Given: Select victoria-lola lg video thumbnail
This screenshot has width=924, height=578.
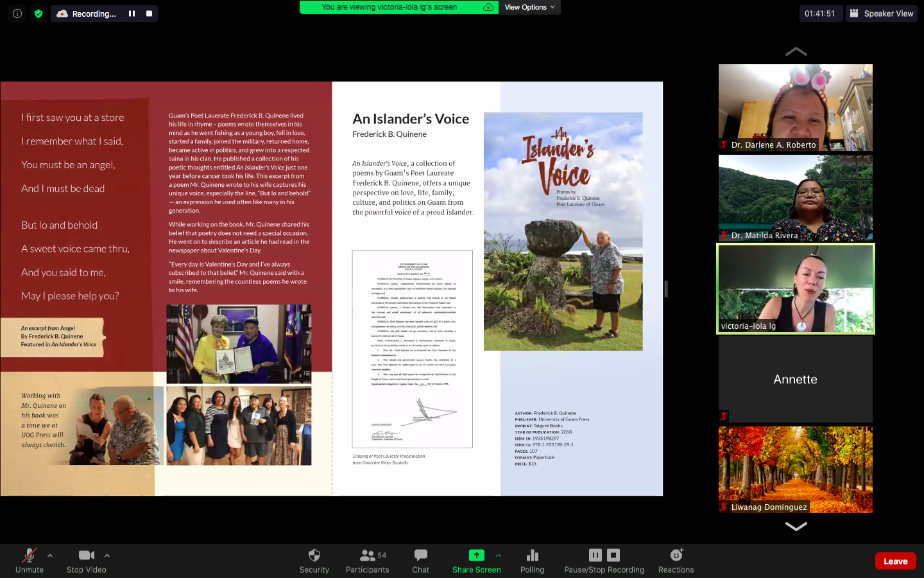Looking at the screenshot, I should (x=796, y=289).
